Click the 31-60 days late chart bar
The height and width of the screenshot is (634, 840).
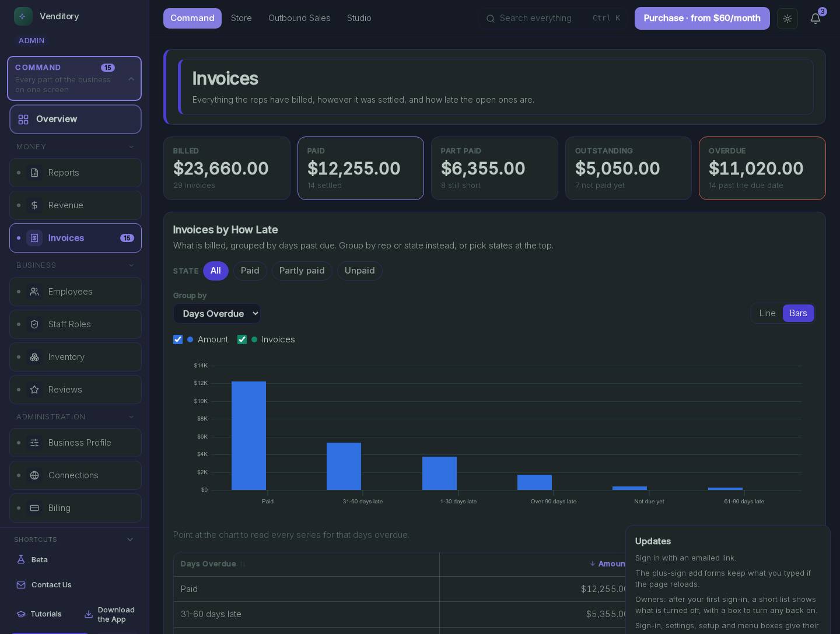344,467
